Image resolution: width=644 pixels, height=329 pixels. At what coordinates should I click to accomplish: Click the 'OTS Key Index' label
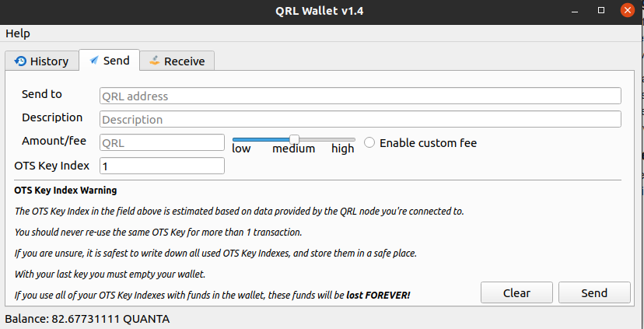pos(52,166)
